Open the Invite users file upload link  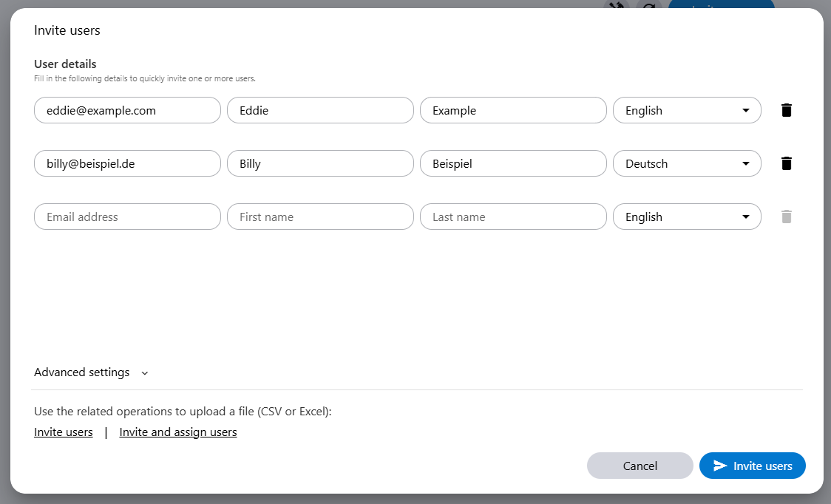pyautogui.click(x=64, y=432)
